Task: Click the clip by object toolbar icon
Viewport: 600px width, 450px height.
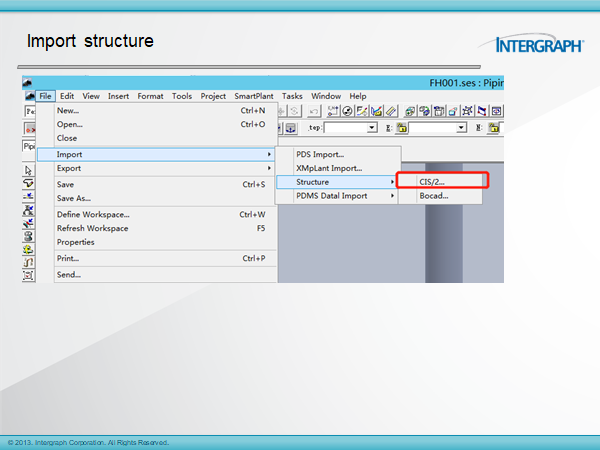Action: (453, 111)
